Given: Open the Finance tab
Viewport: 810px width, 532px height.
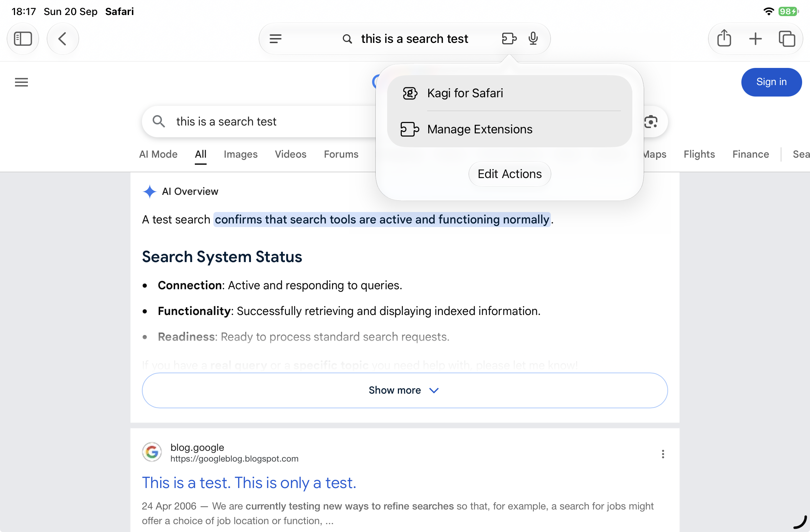Looking at the screenshot, I should [751, 154].
